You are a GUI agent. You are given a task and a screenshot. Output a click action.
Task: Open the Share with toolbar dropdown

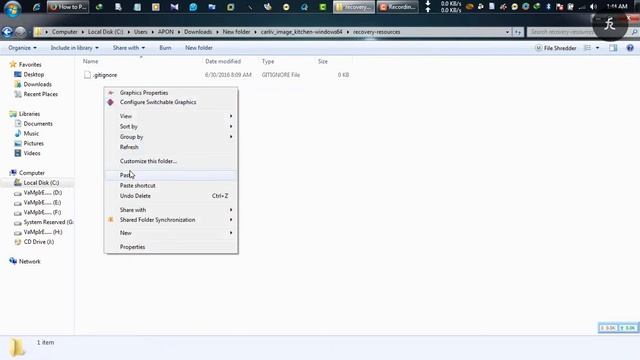[x=129, y=48]
